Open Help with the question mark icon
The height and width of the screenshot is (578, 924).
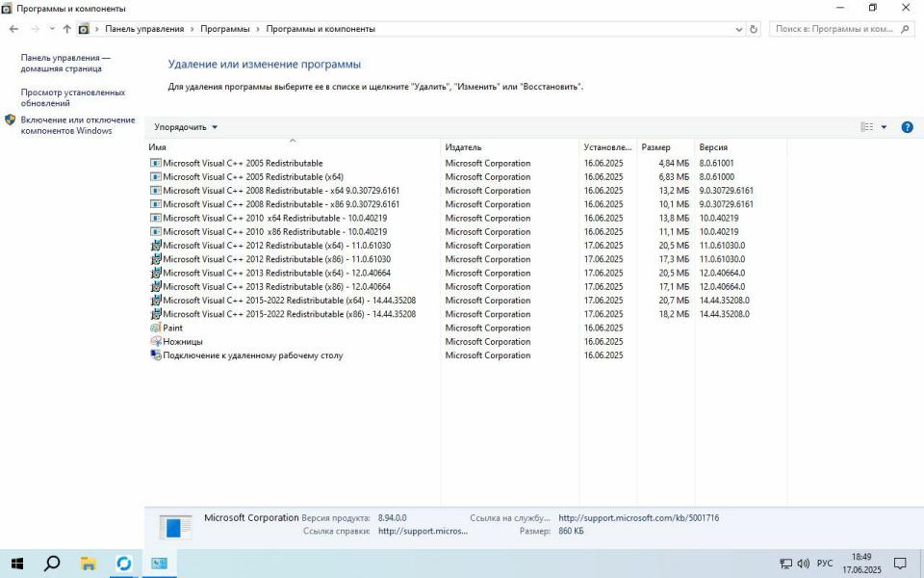pyautogui.click(x=907, y=127)
